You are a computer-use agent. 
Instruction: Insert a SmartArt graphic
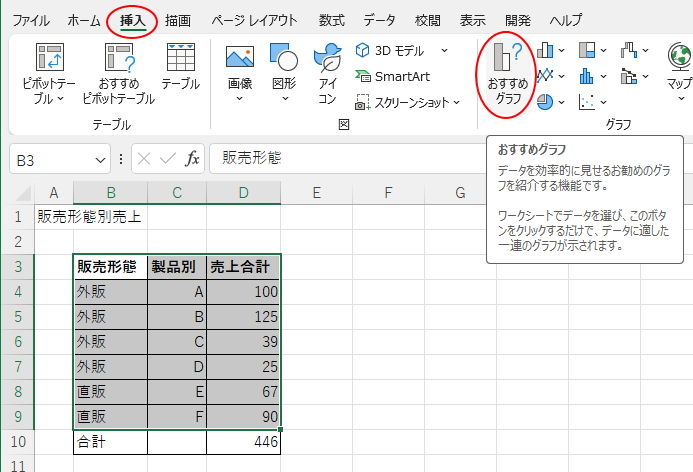(397, 75)
